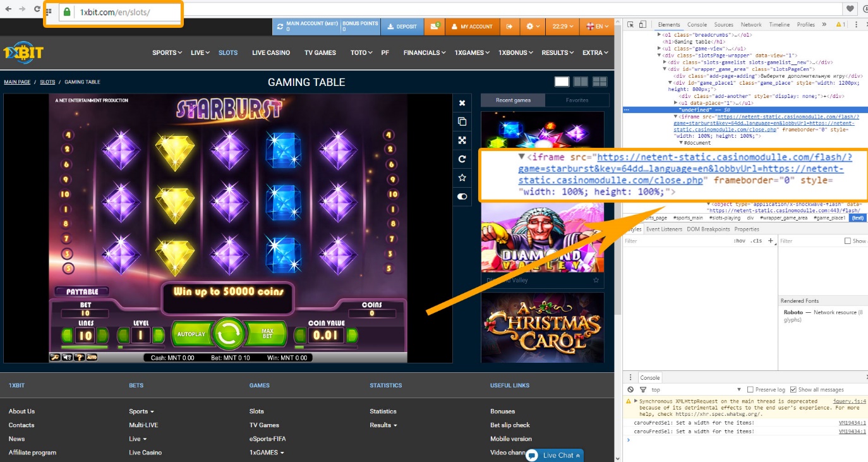The height and width of the screenshot is (462, 868).
Task: Open DevTools Network tab
Action: click(751, 25)
